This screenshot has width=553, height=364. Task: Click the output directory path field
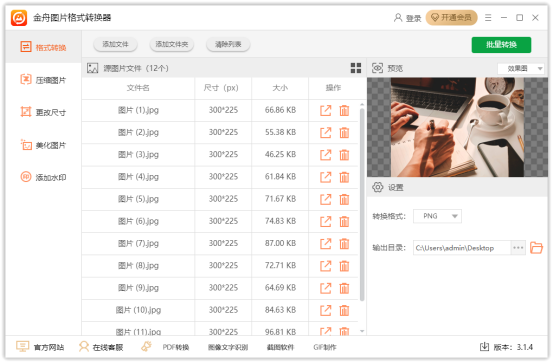[462, 248]
